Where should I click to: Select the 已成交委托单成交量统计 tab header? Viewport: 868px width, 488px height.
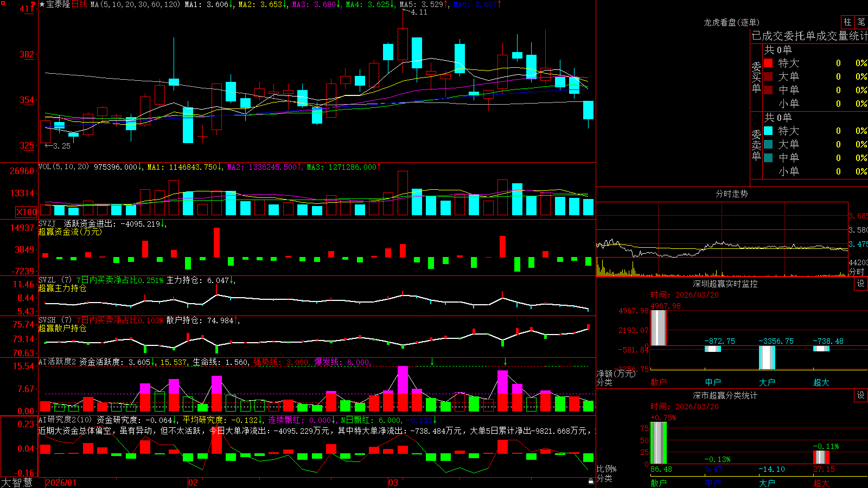coord(809,36)
